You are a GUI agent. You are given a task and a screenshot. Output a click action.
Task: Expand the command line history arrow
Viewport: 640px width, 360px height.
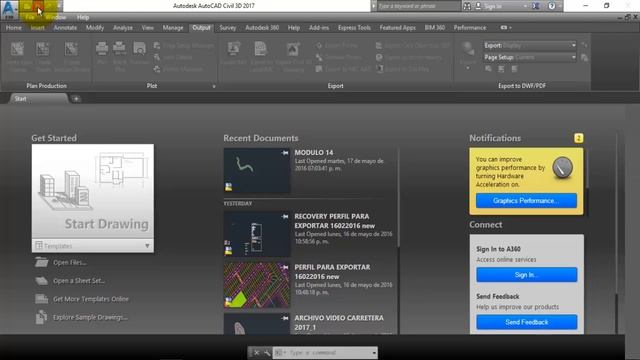point(374,353)
